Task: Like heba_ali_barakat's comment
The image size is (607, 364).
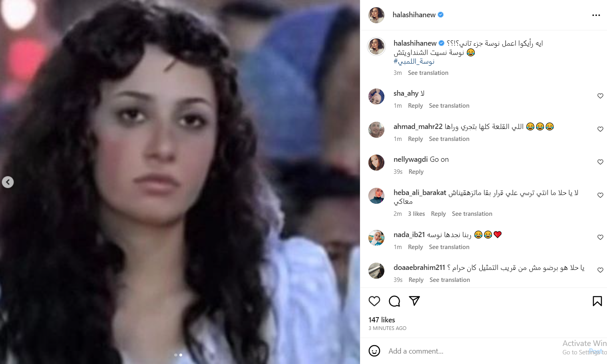Action: pyautogui.click(x=600, y=195)
